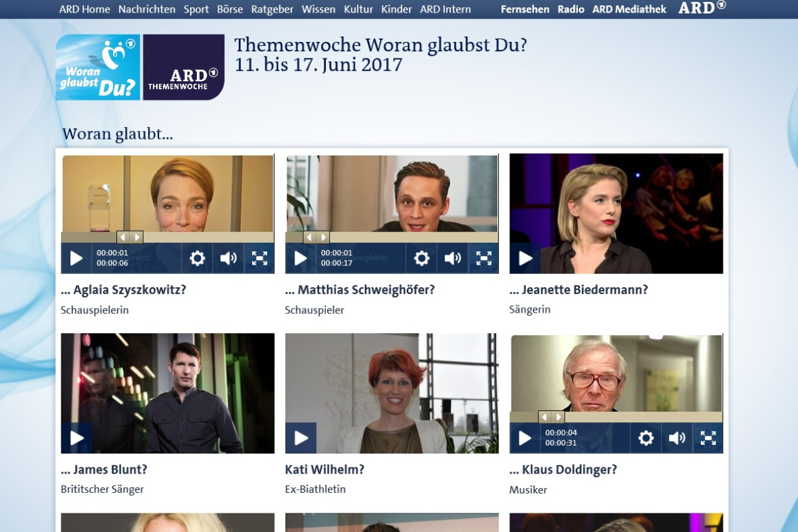Open settings gear on Klaus Doldinger player
This screenshot has width=798, height=532.
pos(646,438)
